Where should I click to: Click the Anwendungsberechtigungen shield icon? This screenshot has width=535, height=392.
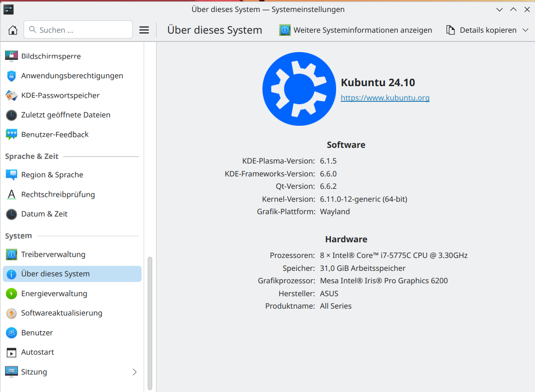coord(11,76)
